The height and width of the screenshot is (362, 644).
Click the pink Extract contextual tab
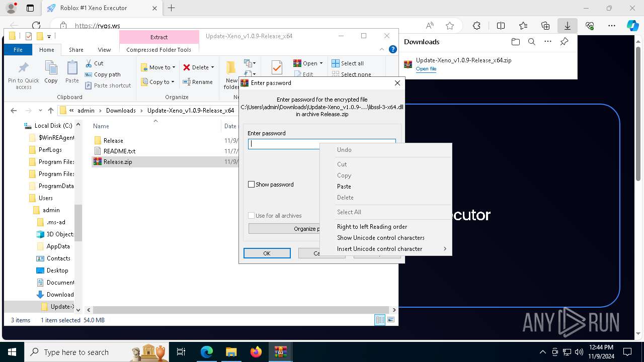tap(159, 37)
